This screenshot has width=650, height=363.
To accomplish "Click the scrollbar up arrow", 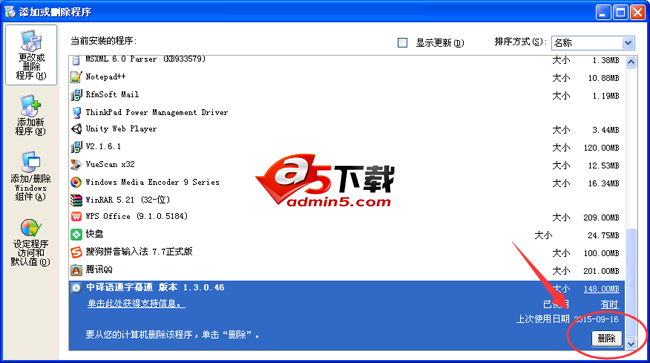I will (631, 63).
